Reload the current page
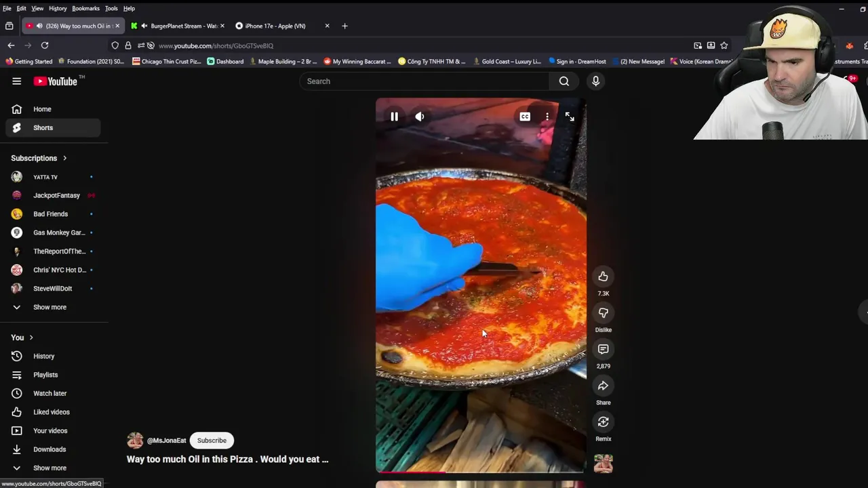Screen dimensions: 868x488 tap(45, 45)
